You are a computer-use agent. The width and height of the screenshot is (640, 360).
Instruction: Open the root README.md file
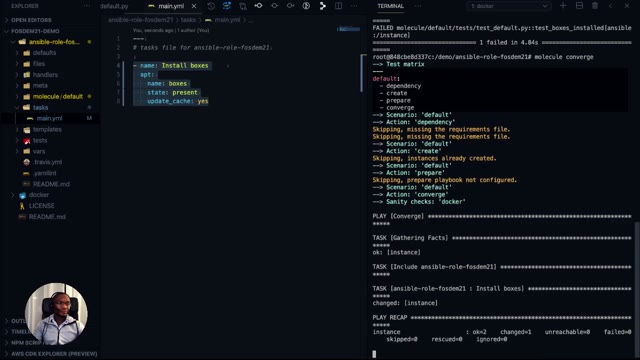pyautogui.click(x=47, y=217)
